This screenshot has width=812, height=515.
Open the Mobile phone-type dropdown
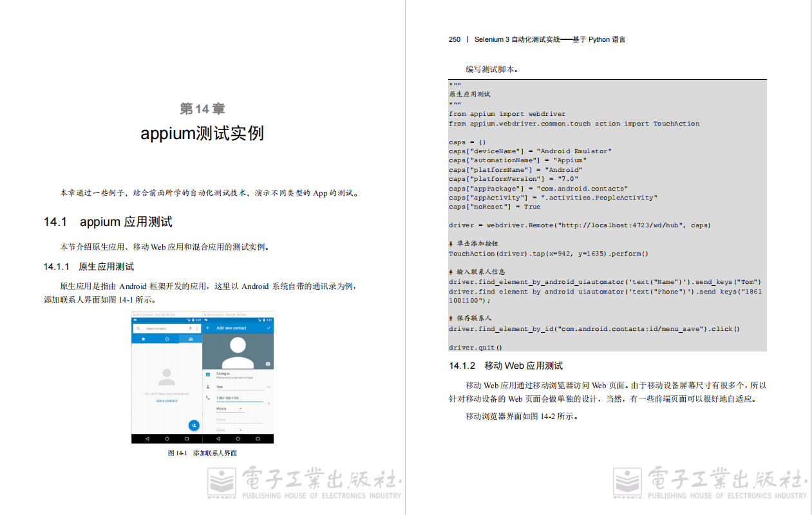coord(231,409)
